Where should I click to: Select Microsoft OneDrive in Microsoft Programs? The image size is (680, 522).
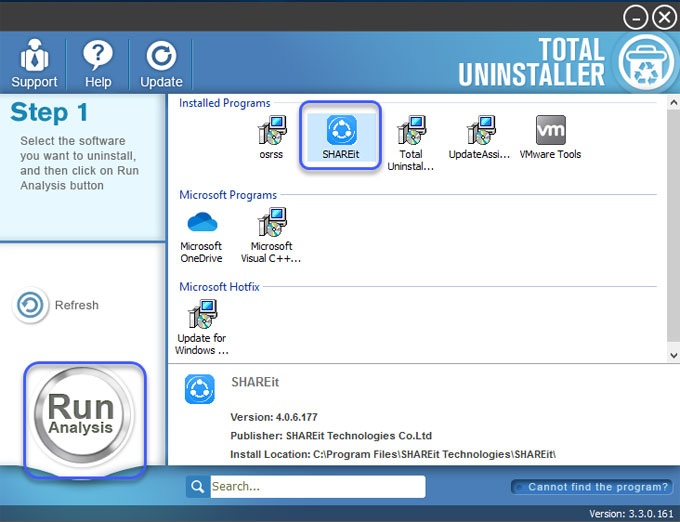point(202,236)
